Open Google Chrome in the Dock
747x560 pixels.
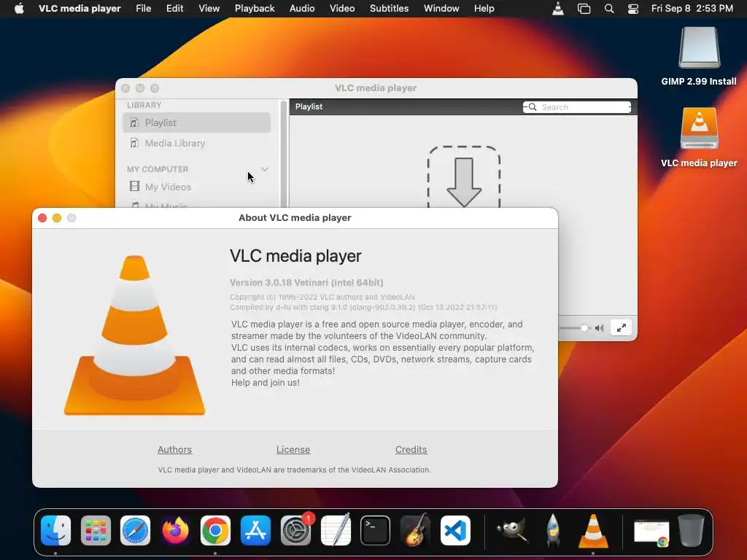tap(215, 530)
